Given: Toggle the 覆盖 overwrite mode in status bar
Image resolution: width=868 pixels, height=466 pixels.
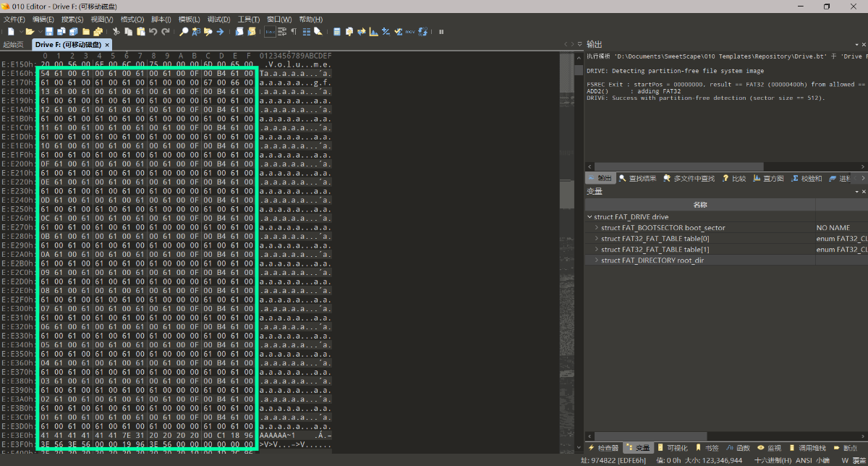Looking at the screenshot, I should [x=859, y=460].
